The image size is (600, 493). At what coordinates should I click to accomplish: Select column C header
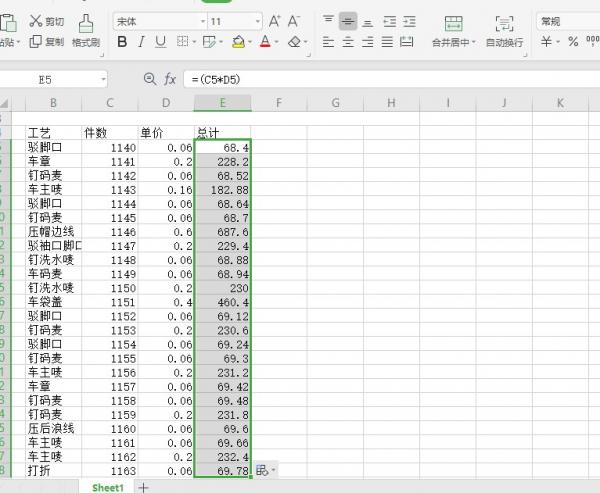pyautogui.click(x=110, y=103)
